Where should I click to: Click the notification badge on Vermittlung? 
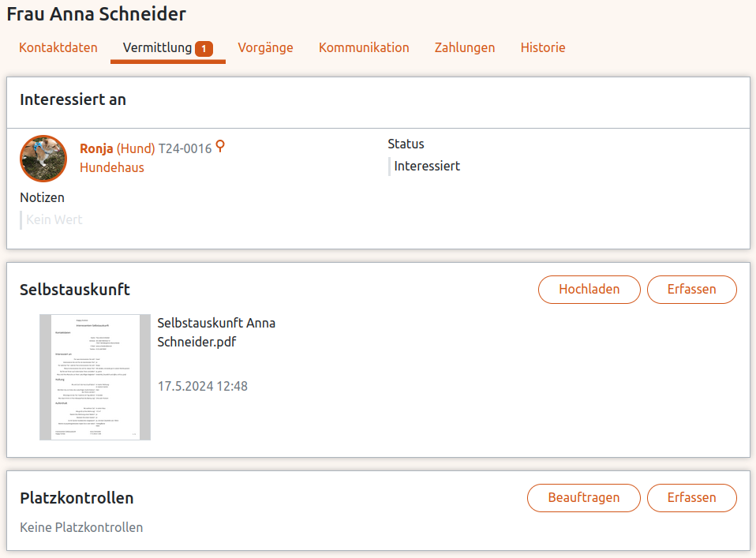click(204, 49)
